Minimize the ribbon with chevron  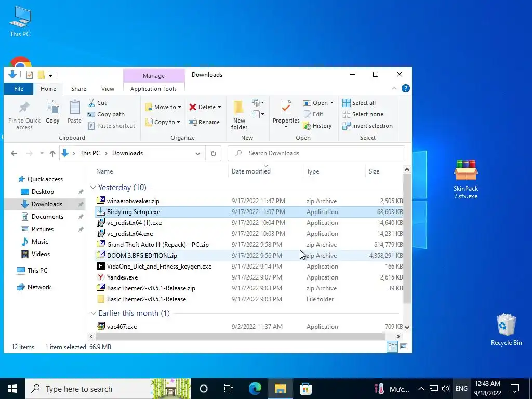(x=394, y=88)
